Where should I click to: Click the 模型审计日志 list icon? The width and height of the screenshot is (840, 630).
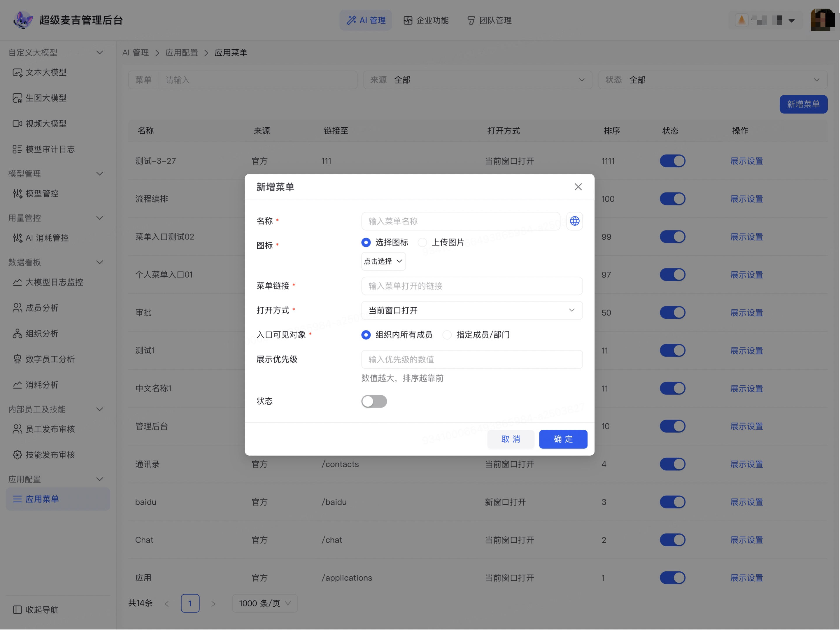(17, 149)
